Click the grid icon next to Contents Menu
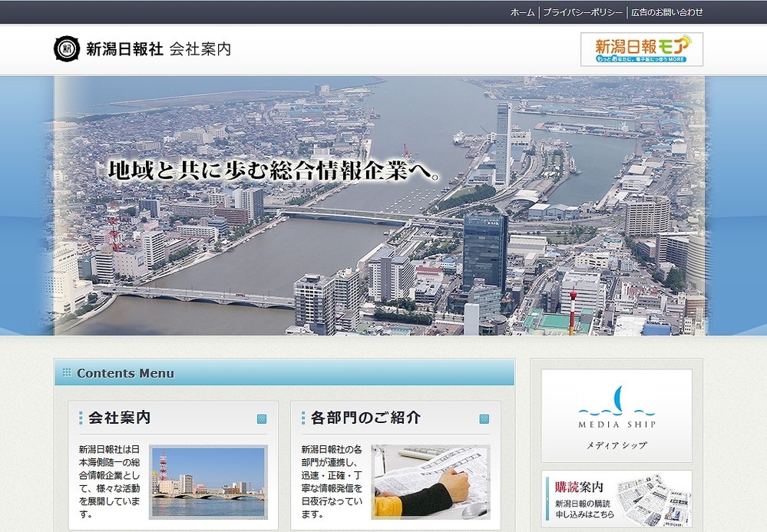 (x=67, y=373)
